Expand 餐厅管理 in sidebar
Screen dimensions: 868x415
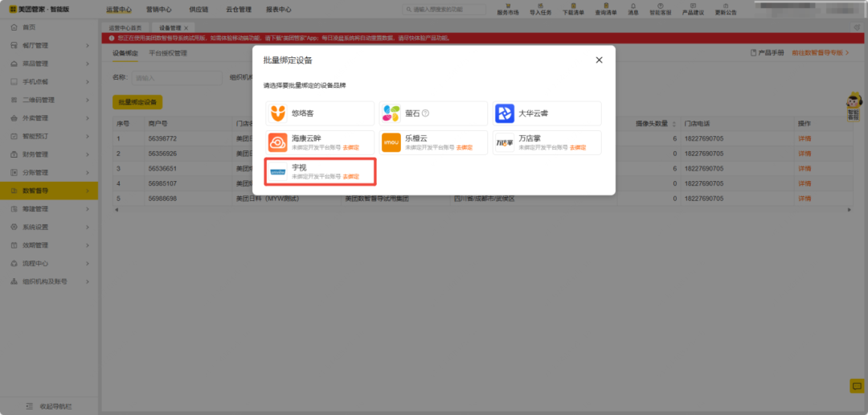click(49, 45)
